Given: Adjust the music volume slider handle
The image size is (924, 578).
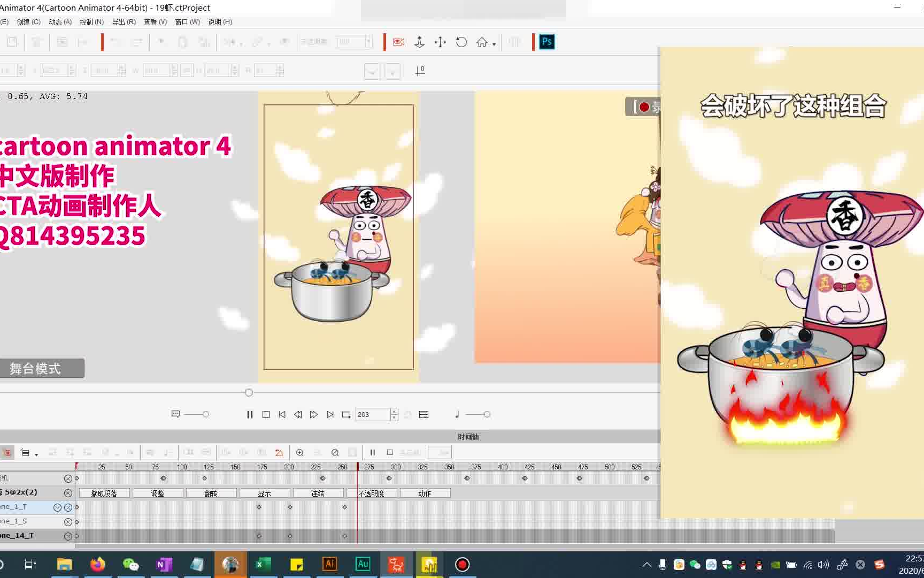Looking at the screenshot, I should point(487,414).
